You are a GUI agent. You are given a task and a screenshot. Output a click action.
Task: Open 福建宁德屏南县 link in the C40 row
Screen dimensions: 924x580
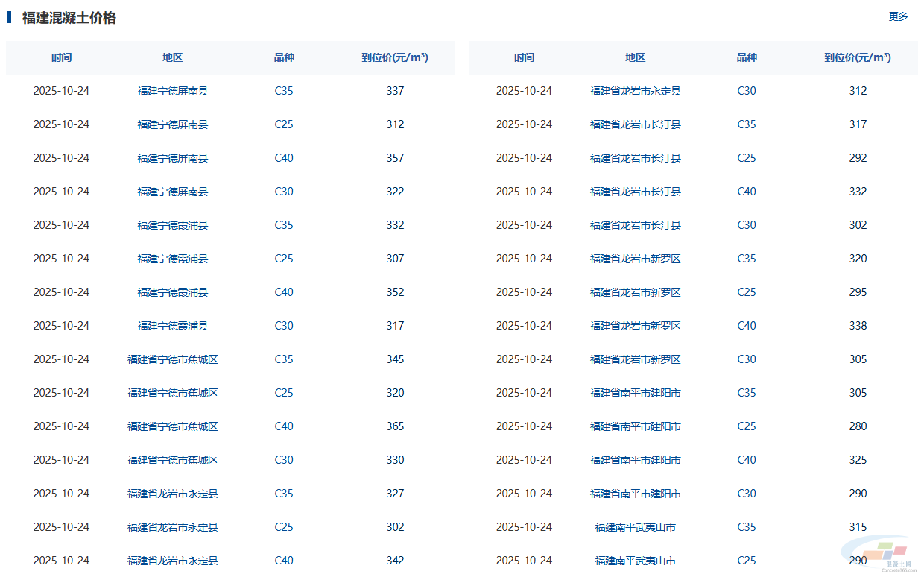(172, 158)
